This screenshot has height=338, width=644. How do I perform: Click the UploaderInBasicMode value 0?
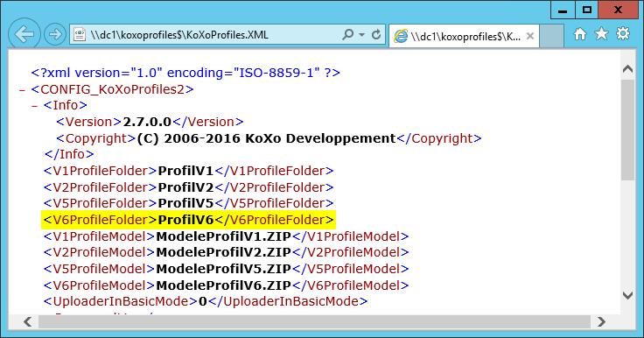(203, 301)
